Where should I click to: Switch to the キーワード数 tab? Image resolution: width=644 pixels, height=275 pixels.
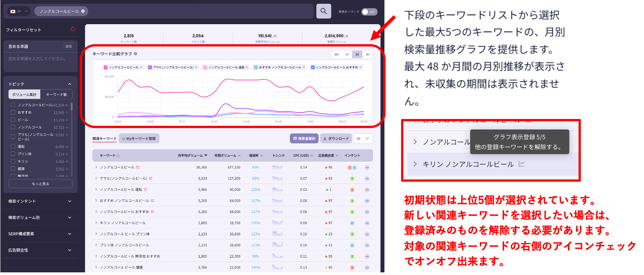[56, 94]
